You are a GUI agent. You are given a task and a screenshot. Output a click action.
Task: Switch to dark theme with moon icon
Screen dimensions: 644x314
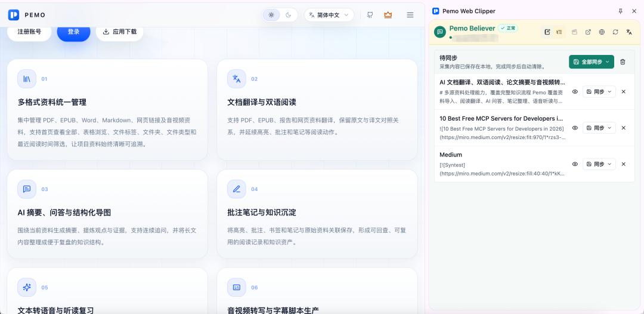click(289, 15)
